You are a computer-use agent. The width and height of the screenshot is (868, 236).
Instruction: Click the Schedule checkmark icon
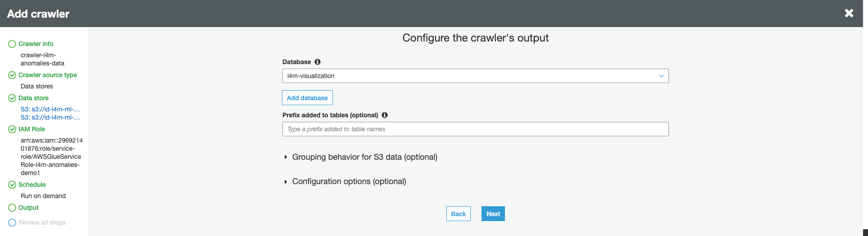[12, 185]
